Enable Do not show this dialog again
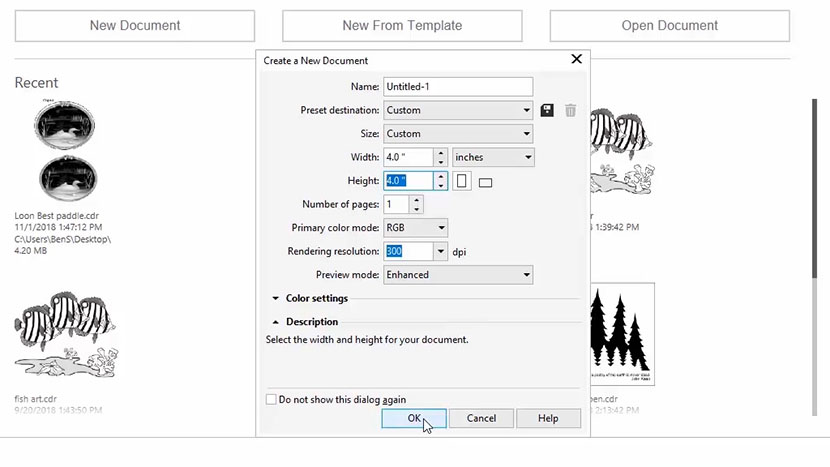This screenshot has width=830, height=467. (x=271, y=400)
